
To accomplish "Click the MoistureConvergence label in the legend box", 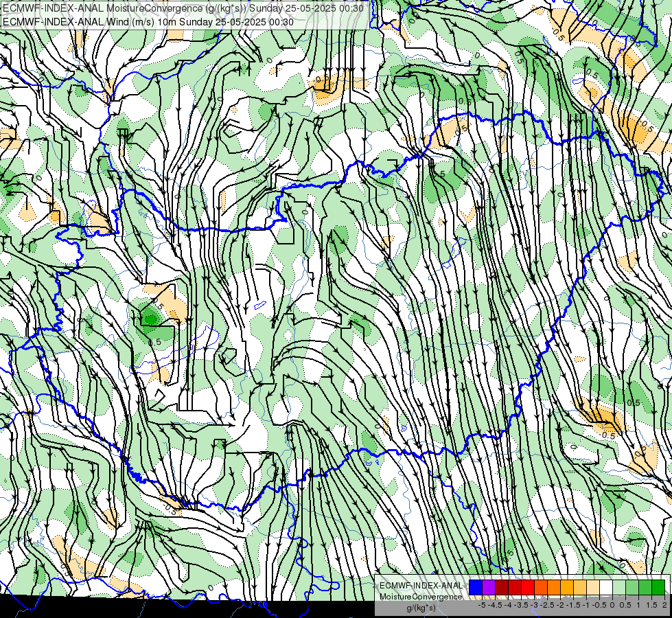I will pyautogui.click(x=421, y=597).
